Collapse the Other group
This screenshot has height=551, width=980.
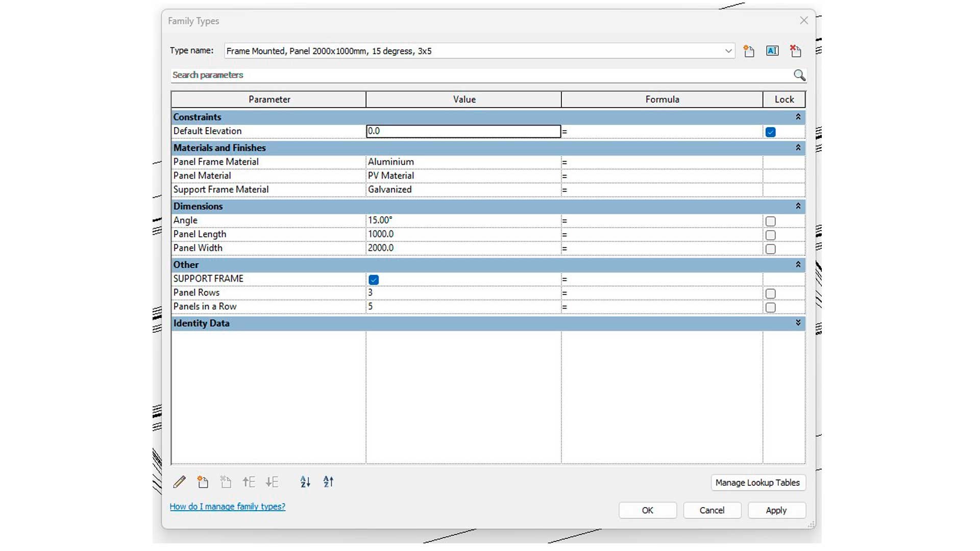tap(798, 265)
